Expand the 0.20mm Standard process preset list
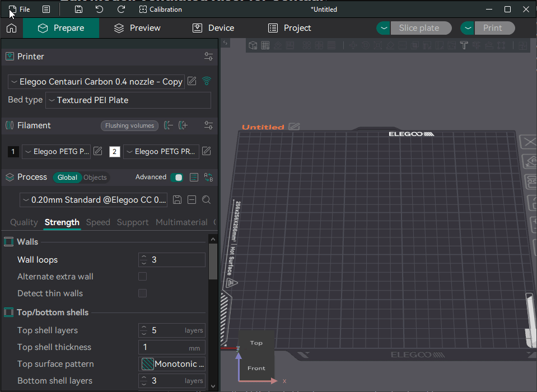The height and width of the screenshot is (392, 537). 93,200
